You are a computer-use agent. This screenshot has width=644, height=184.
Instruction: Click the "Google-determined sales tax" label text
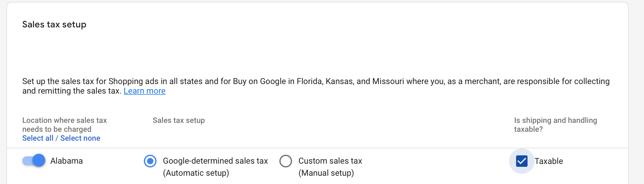click(x=215, y=161)
